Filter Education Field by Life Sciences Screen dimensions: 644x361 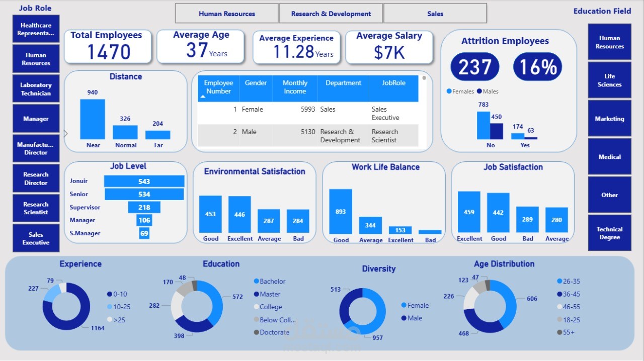(609, 80)
